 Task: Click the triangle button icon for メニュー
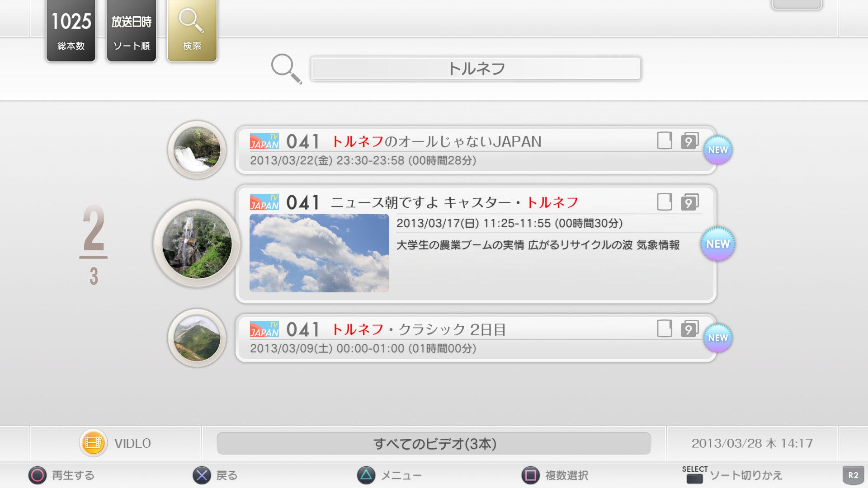[x=366, y=475]
